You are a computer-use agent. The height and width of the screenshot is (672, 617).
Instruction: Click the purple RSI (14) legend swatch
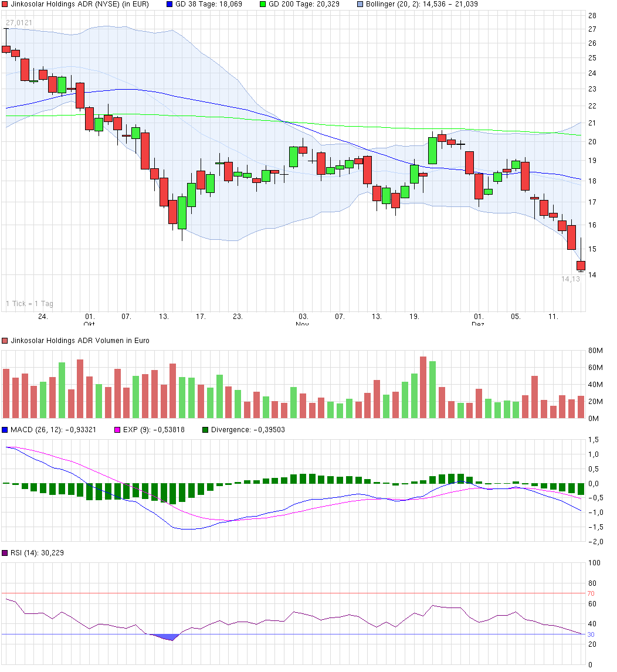tap(6, 552)
